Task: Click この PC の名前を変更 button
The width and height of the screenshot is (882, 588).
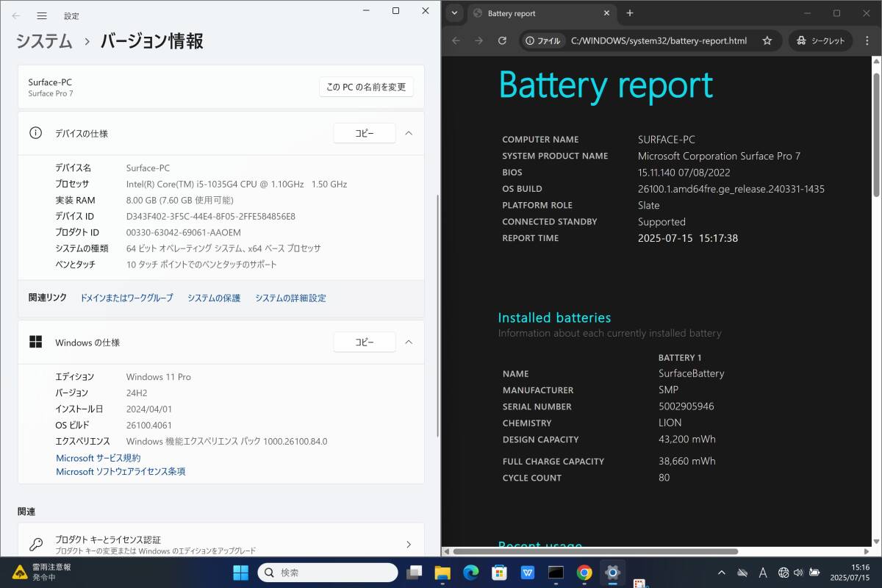Action: pyautogui.click(x=366, y=87)
